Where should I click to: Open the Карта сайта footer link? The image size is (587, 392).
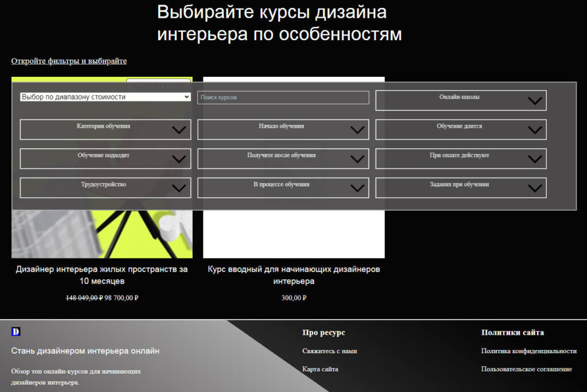point(320,369)
